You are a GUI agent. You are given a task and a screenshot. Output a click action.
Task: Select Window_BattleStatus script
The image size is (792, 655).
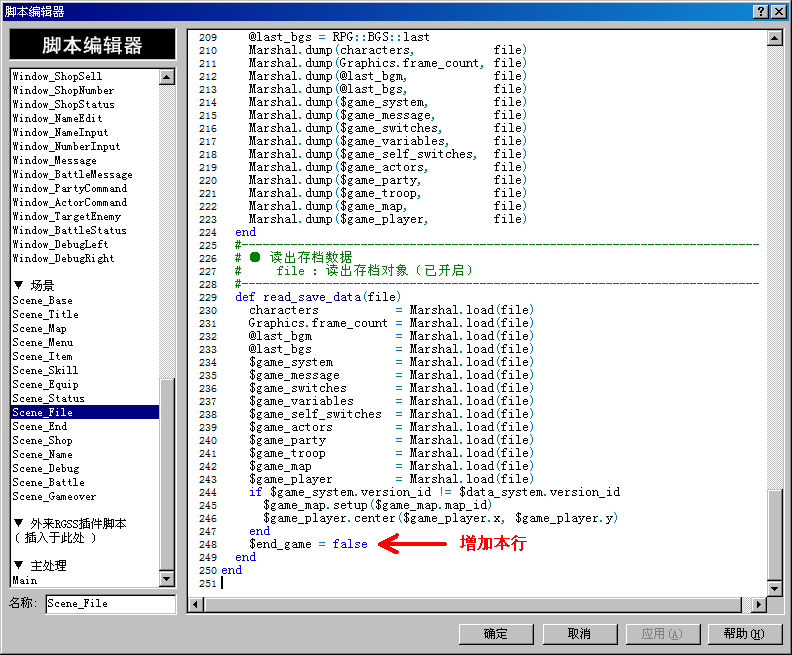pos(70,230)
